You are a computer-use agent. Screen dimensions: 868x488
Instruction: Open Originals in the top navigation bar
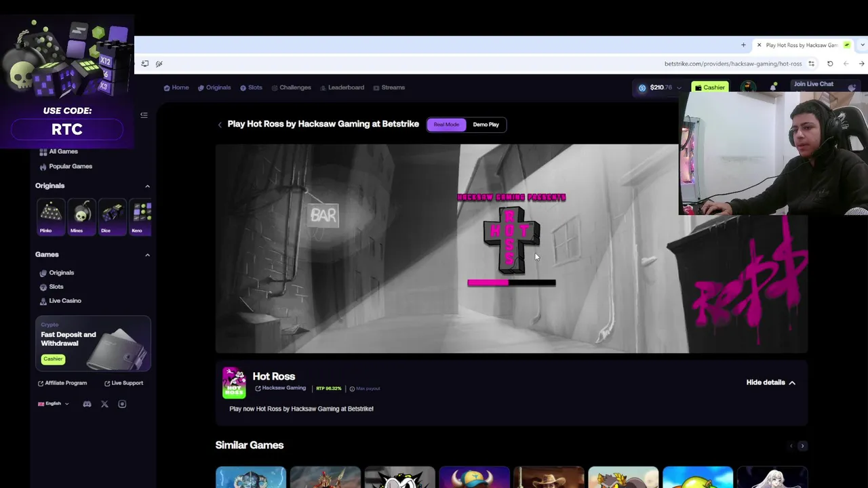[x=214, y=87]
